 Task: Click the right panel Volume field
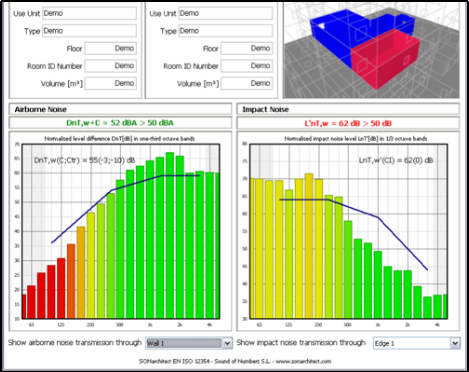click(247, 83)
